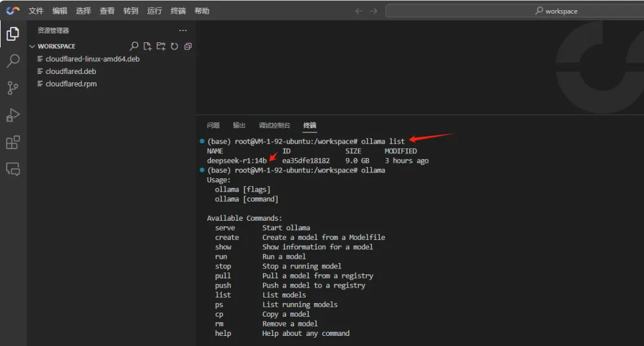Viewport: 644px width, 346px height.
Task: Go forward with the right arrow
Action: [x=373, y=11]
